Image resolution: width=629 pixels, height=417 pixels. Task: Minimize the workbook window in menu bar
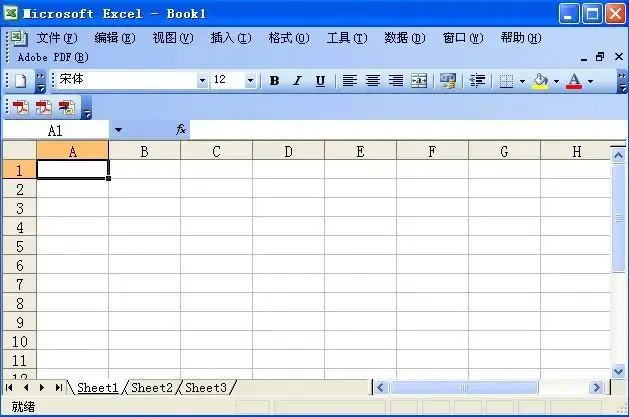pyautogui.click(x=584, y=57)
